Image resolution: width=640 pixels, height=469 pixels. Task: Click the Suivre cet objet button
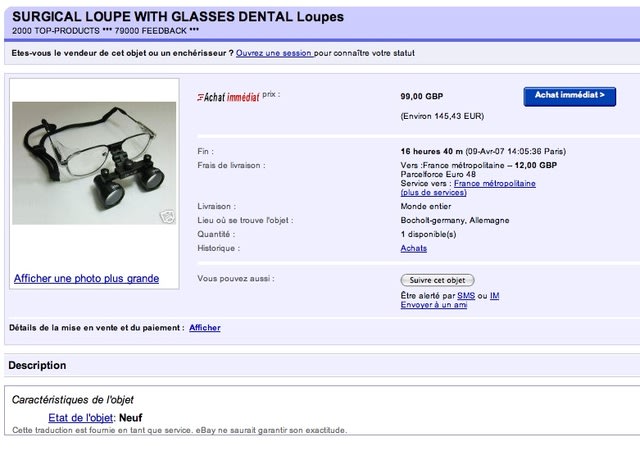pos(437,280)
